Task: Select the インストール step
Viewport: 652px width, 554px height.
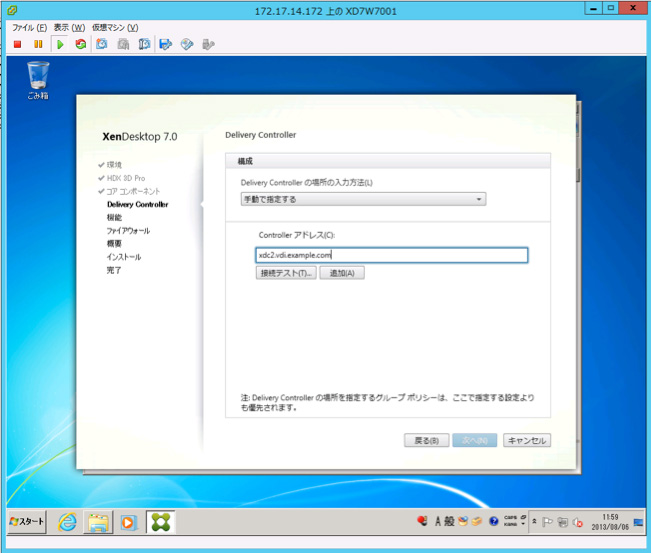Action: [x=124, y=257]
